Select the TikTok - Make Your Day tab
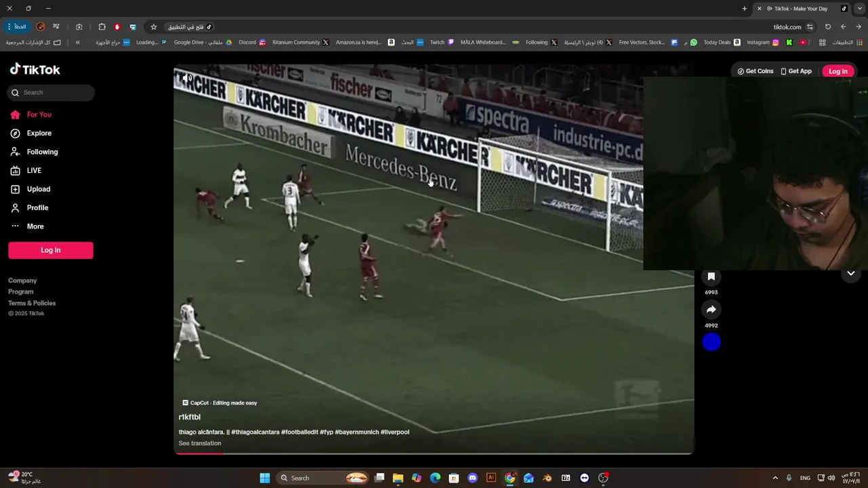Viewport: 868px width, 488px height. (802, 9)
